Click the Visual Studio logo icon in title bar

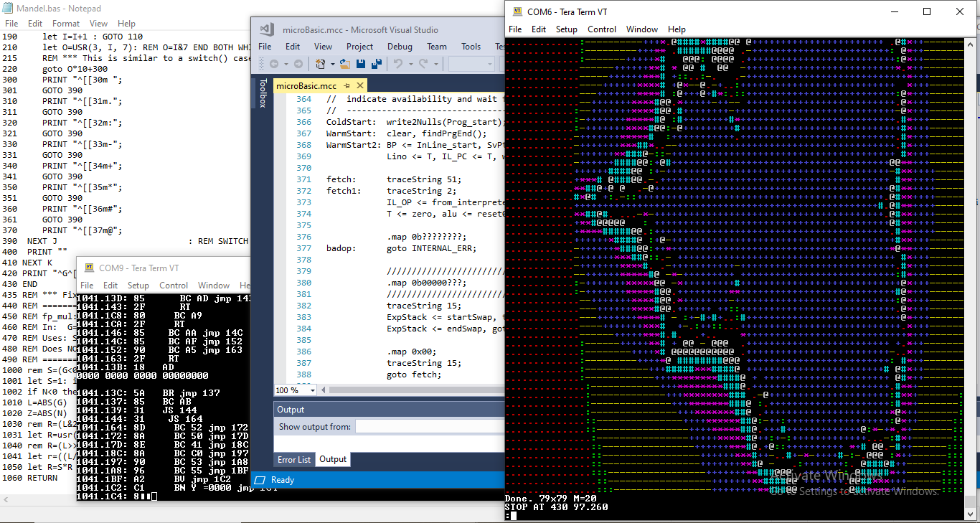(267, 29)
